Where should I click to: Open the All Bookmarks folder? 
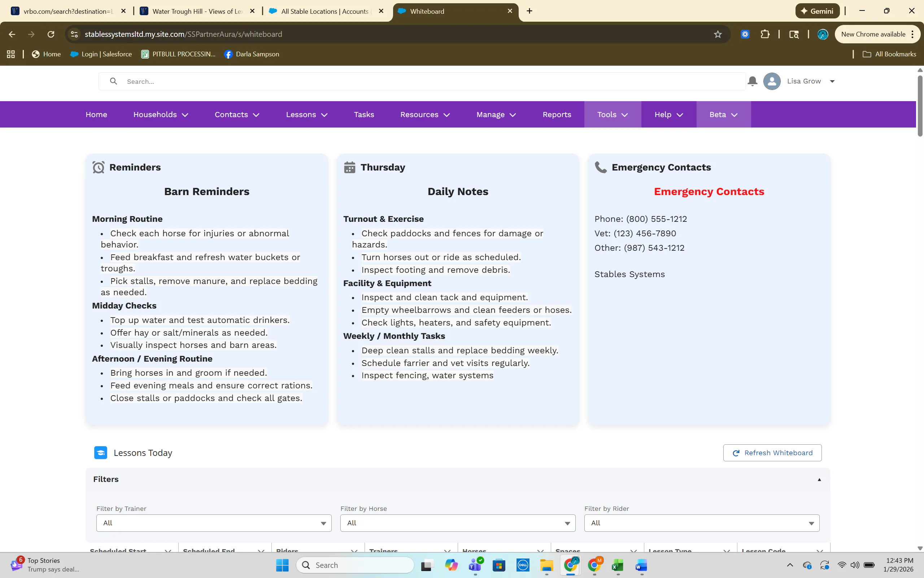(889, 54)
